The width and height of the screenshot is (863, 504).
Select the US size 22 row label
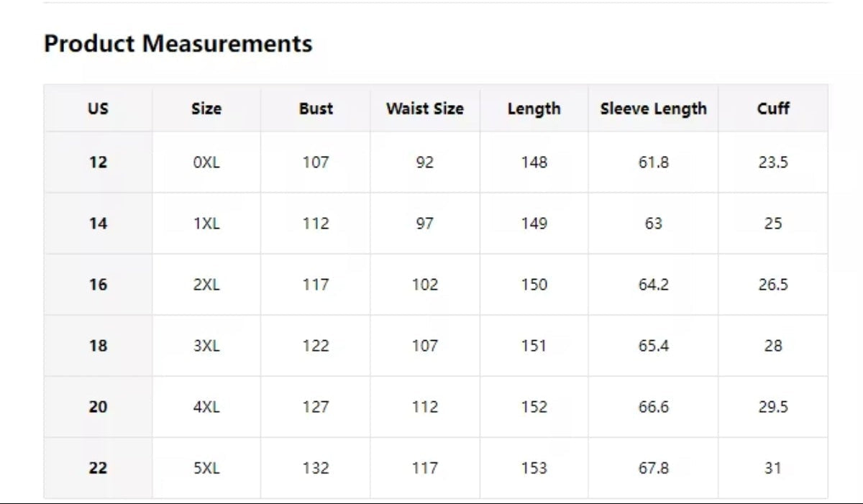tap(98, 468)
